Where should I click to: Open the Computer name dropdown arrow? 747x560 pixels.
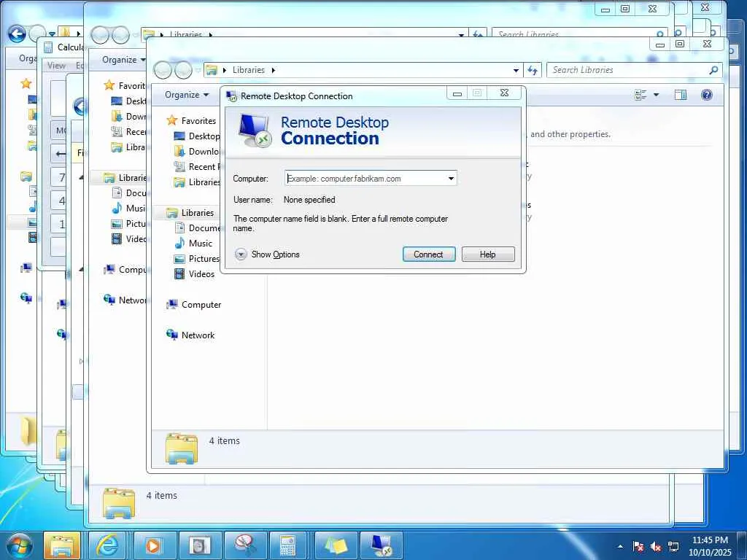451,179
